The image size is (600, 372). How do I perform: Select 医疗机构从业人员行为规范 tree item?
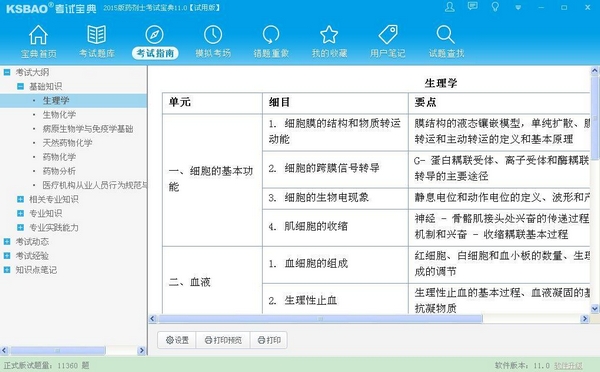(95, 185)
